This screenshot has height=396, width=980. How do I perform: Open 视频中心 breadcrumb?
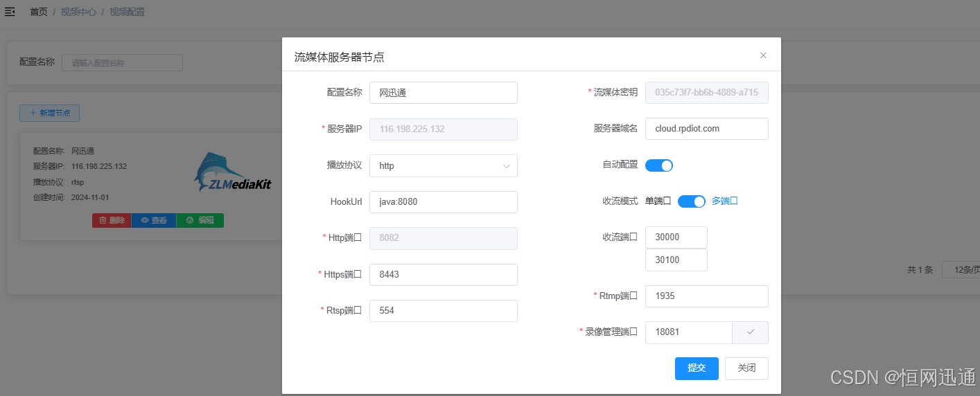point(78,12)
